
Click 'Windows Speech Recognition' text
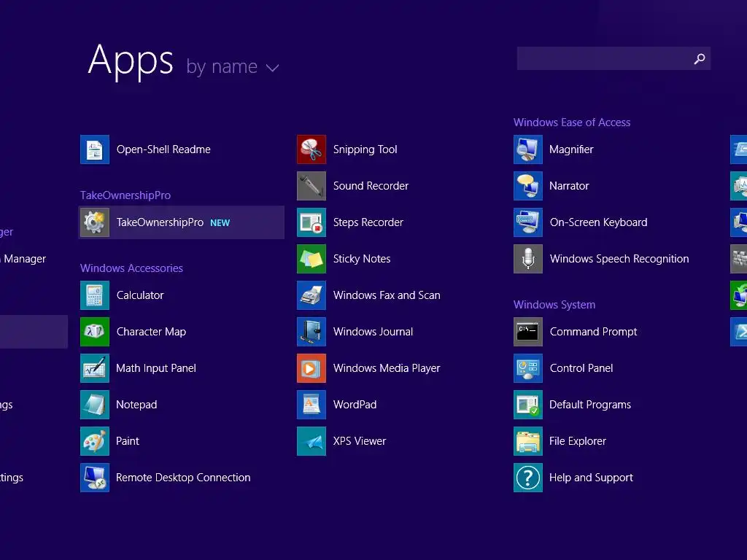[619, 259]
